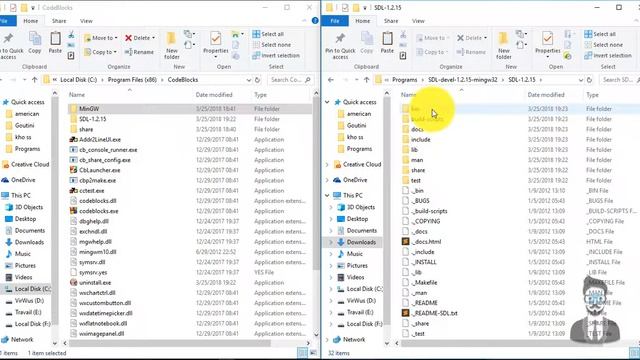Image resolution: width=640 pixels, height=360 pixels.
Task: Click Copy icon in CodeBlocks window ribbon
Action: [x=35, y=43]
